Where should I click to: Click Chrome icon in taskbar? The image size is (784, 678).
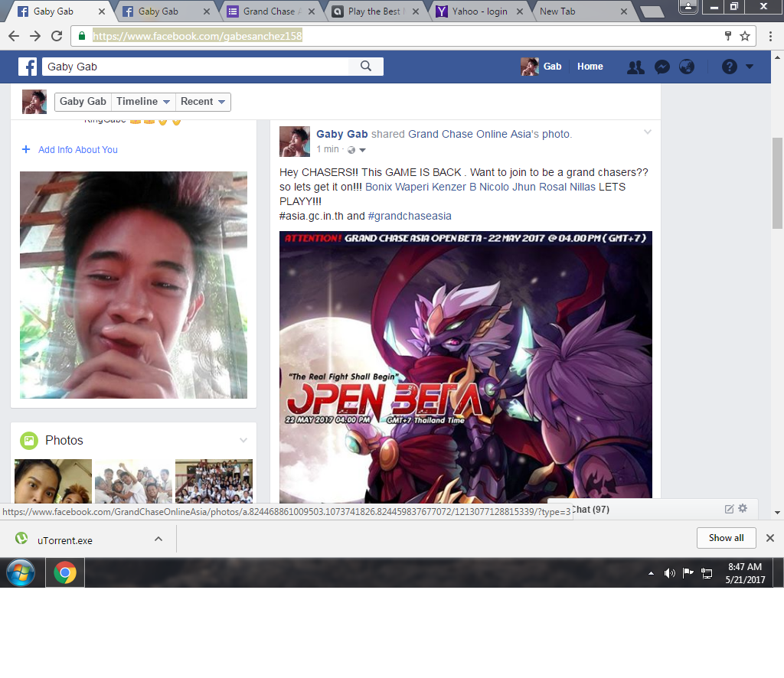(65, 572)
